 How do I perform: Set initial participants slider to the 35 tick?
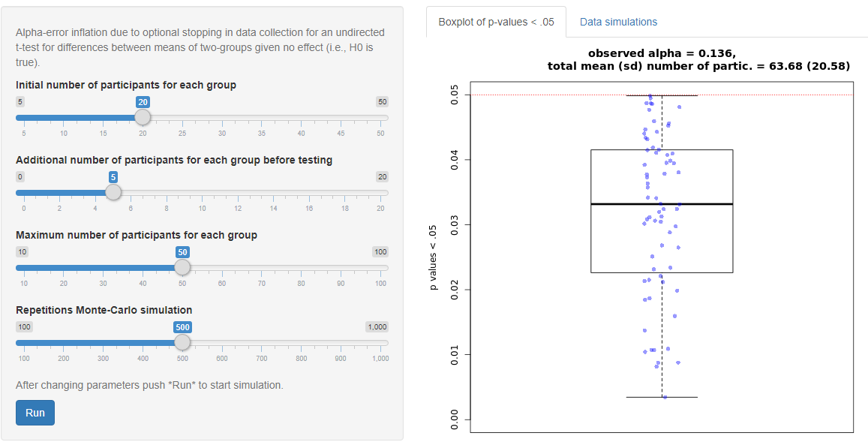point(261,118)
